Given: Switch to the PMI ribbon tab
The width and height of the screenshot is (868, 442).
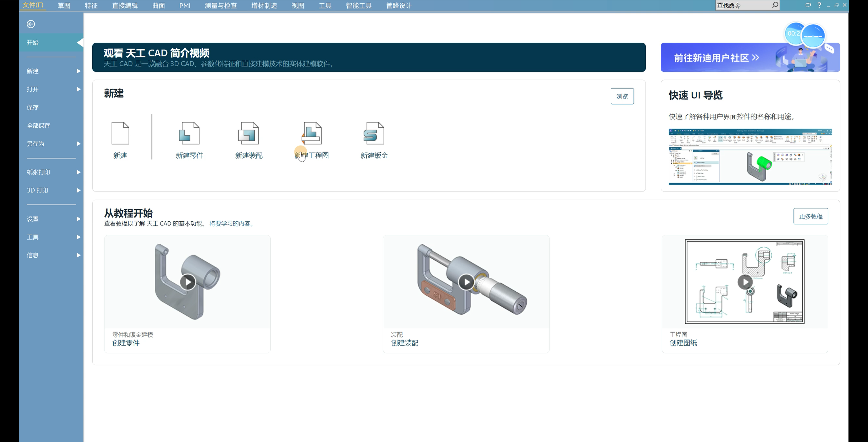Looking at the screenshot, I should (x=185, y=5).
